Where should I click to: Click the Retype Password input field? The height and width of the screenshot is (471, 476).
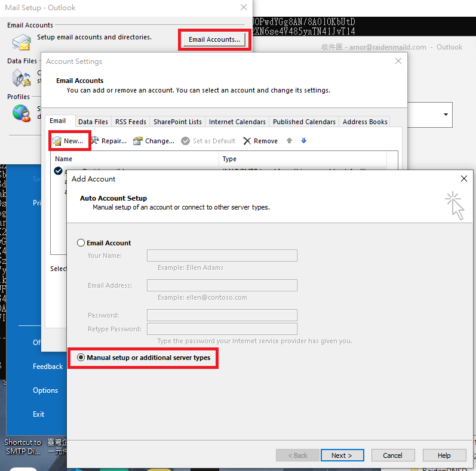pos(222,329)
